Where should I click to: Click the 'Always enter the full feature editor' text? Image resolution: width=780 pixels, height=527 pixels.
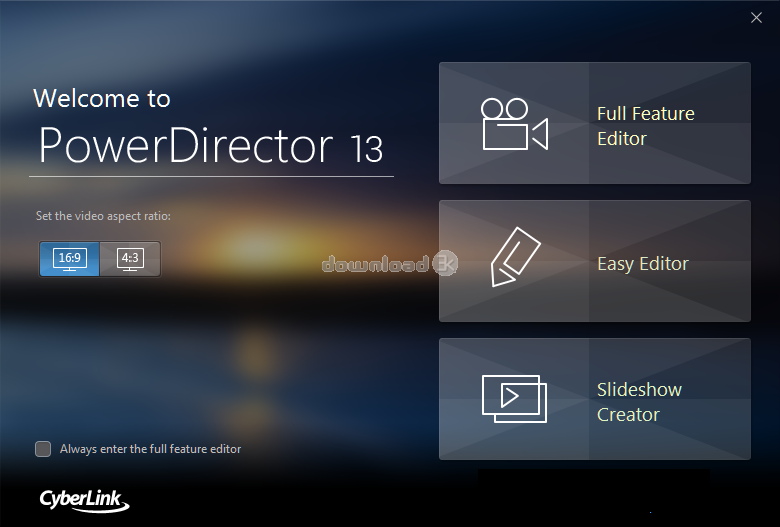point(150,449)
